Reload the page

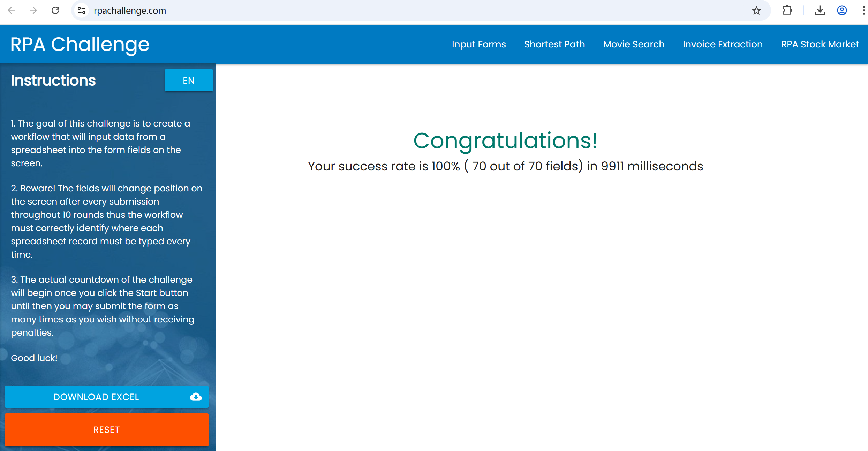[55, 10]
